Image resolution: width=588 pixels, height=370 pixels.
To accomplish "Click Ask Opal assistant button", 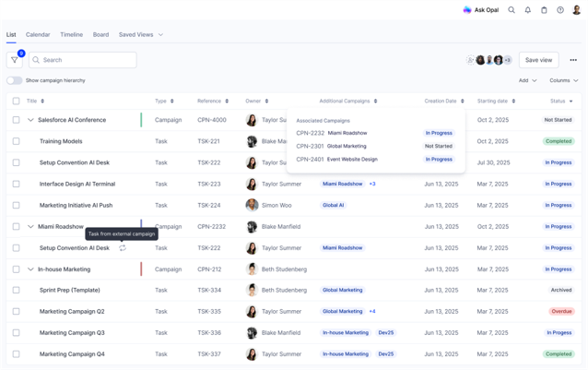I will pos(480,10).
